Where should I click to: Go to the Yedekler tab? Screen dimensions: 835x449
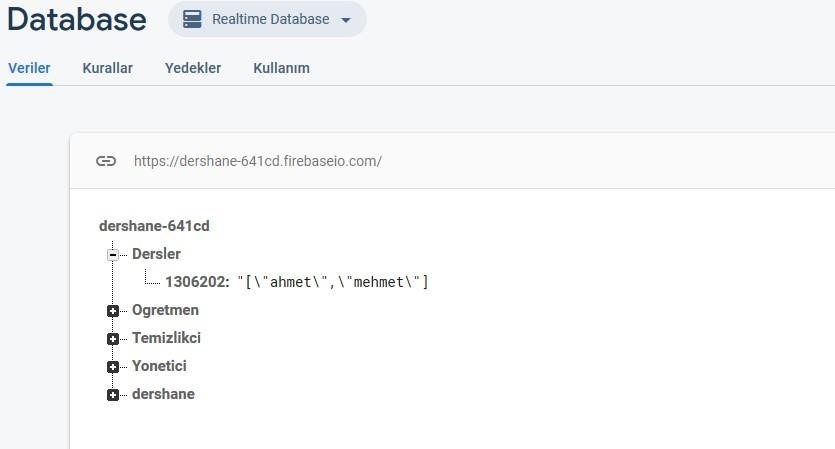click(x=193, y=68)
